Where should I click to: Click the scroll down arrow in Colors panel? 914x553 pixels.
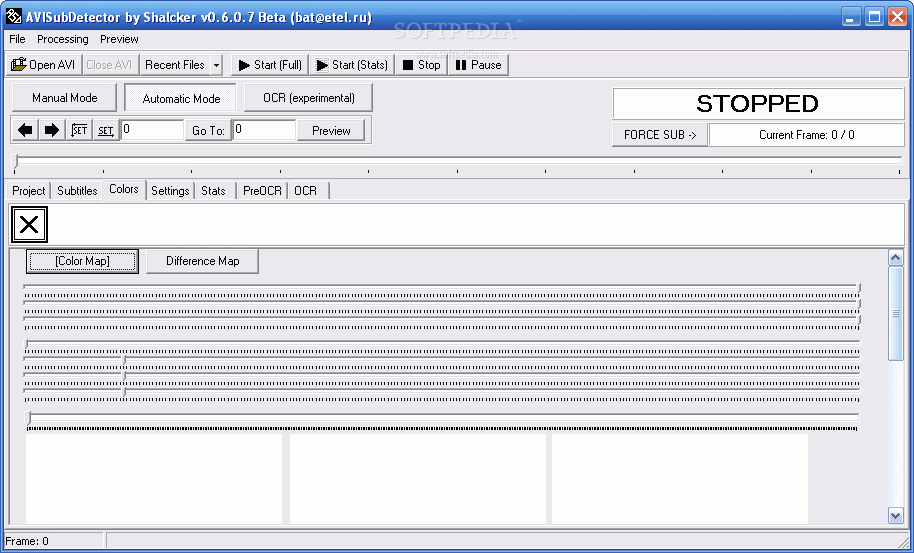point(895,515)
